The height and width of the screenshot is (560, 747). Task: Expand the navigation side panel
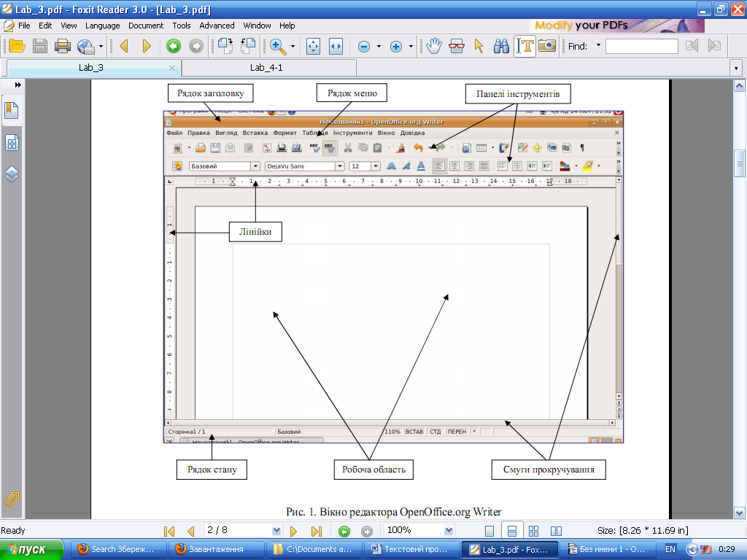click(x=18, y=85)
